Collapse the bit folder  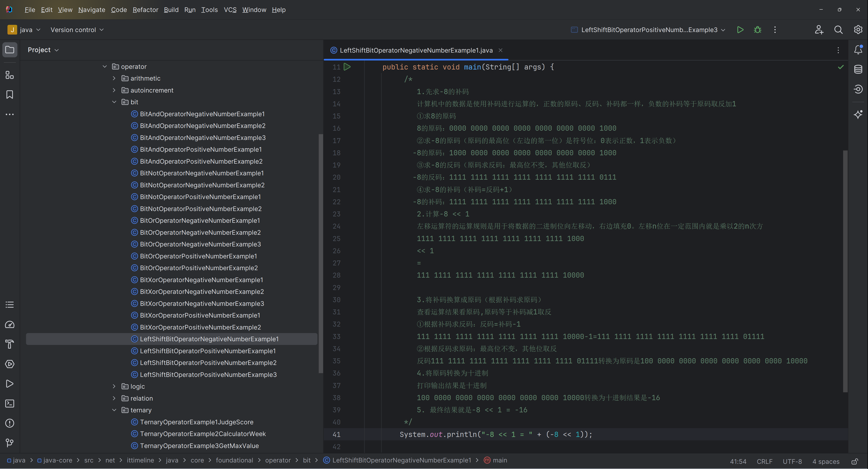pos(114,102)
